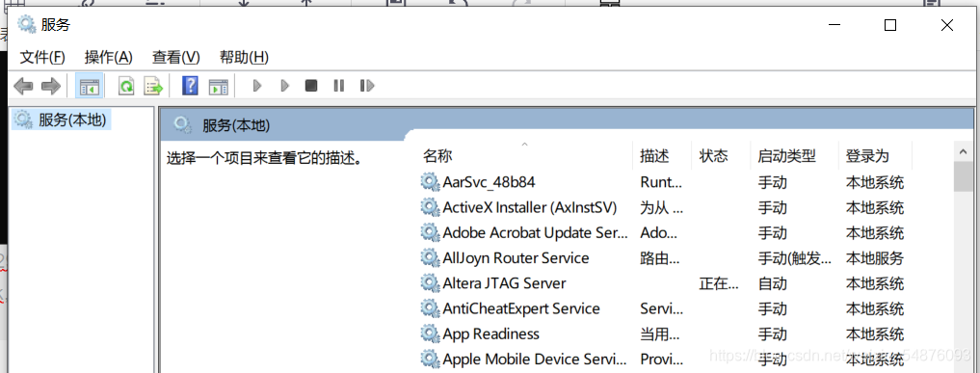Click gear icon beside Altera JTAG Server

click(x=430, y=283)
